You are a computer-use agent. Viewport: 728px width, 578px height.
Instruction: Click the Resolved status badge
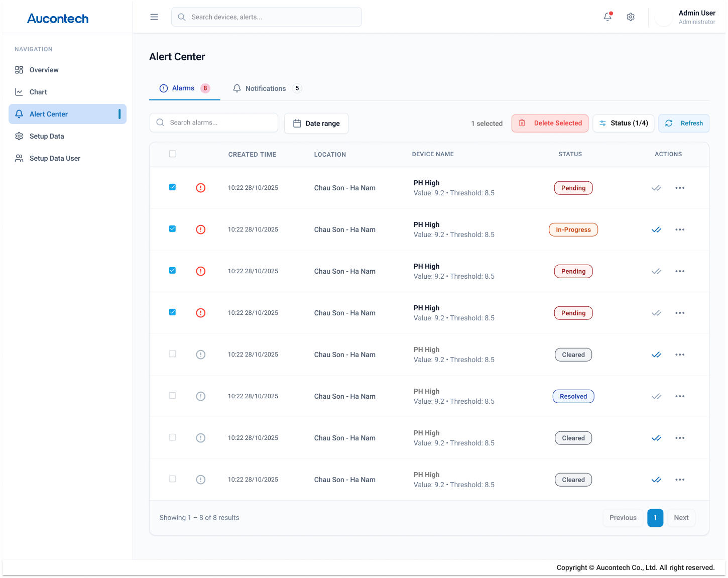click(x=573, y=396)
